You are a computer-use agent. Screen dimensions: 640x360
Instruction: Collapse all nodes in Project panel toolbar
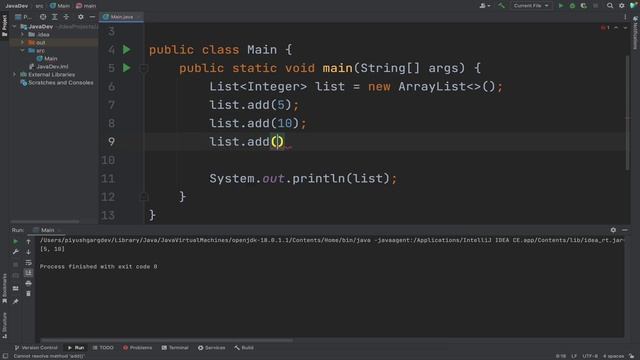pyautogui.click(x=66, y=17)
